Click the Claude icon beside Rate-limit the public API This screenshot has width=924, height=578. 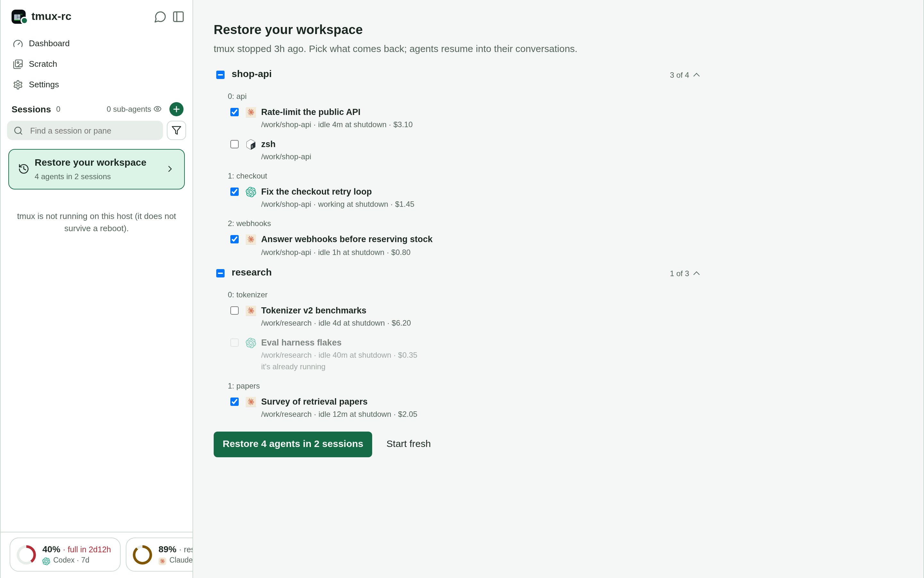(x=251, y=112)
